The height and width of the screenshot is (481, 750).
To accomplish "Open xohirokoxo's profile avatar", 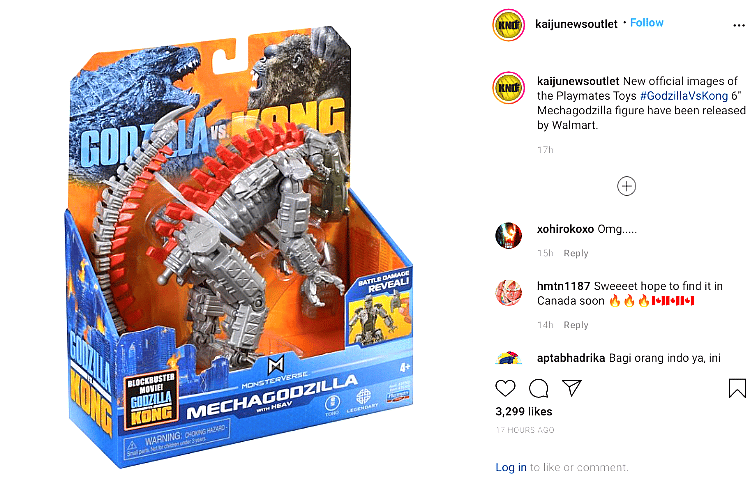I will click(508, 236).
